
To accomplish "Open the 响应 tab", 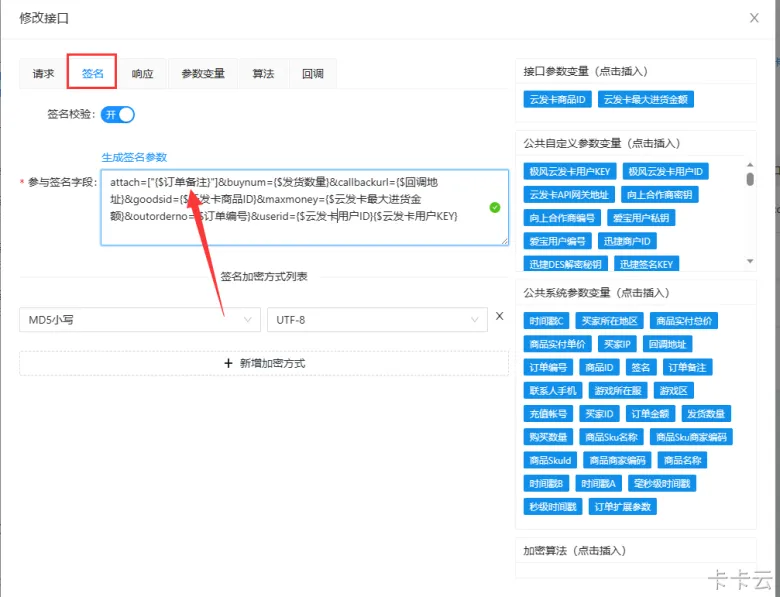I will coord(142,74).
